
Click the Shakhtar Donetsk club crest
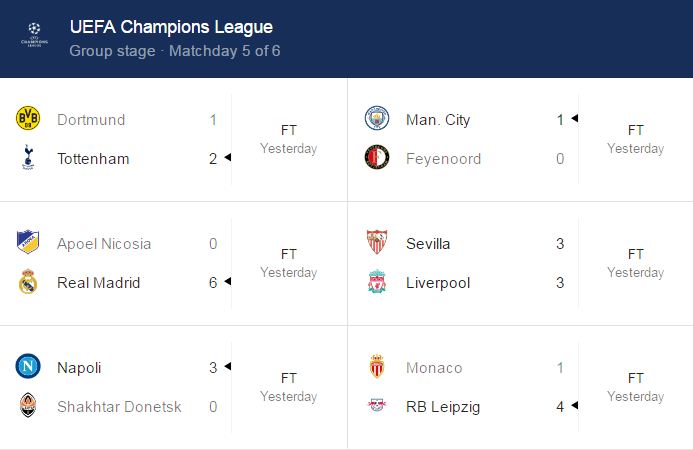point(28,406)
